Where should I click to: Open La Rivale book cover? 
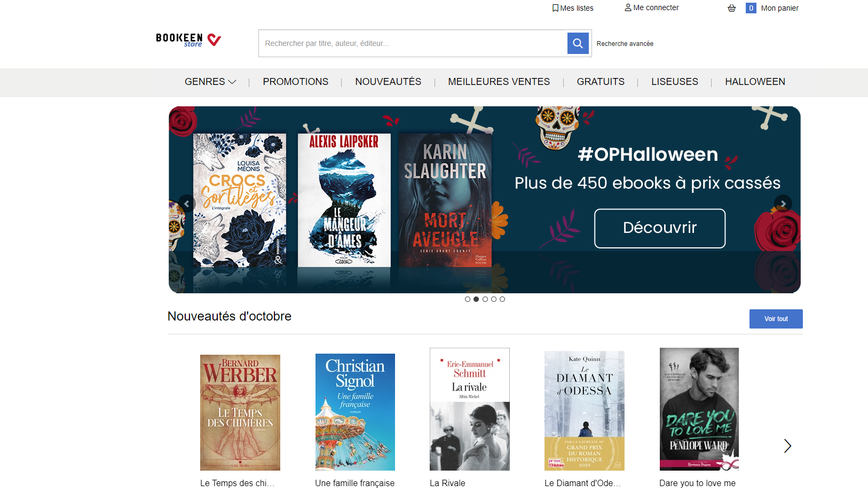tap(470, 409)
